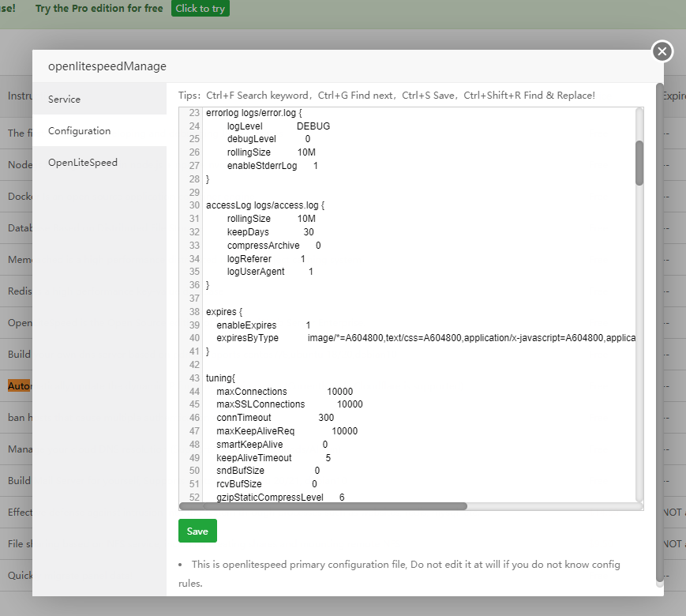Click the 'enableExpires 1' line
Viewport: 686px width, 616px height.
pos(264,325)
